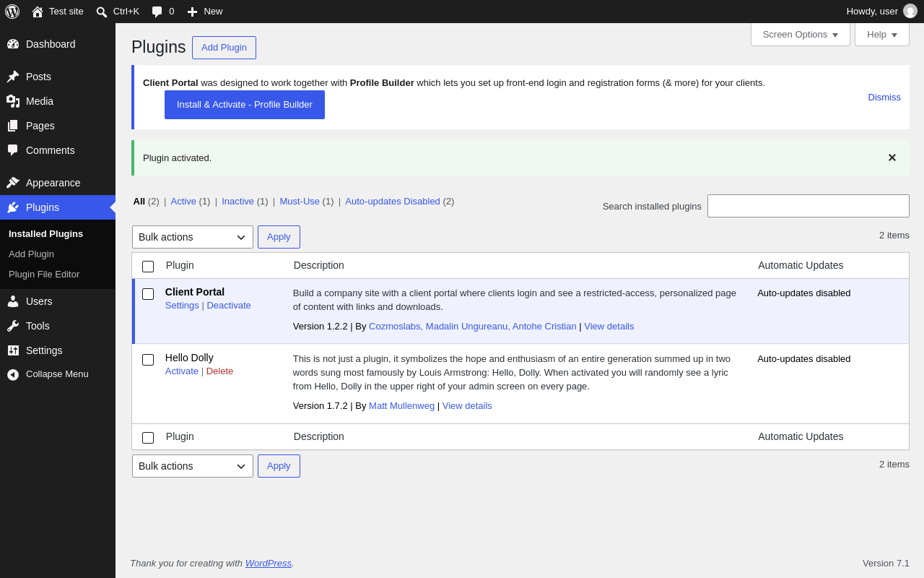Open Settings via the sliders icon
This screenshot has height=578, width=924.
(x=13, y=350)
